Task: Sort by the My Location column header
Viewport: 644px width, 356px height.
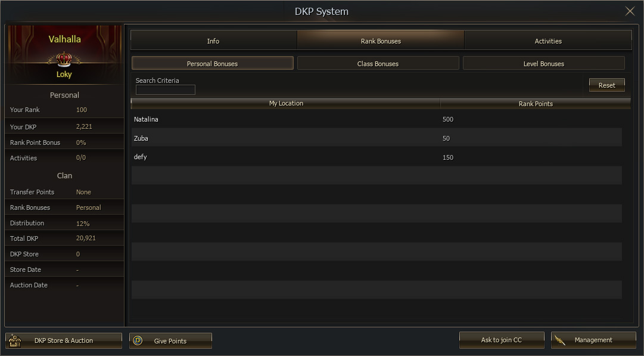Action: (286, 104)
